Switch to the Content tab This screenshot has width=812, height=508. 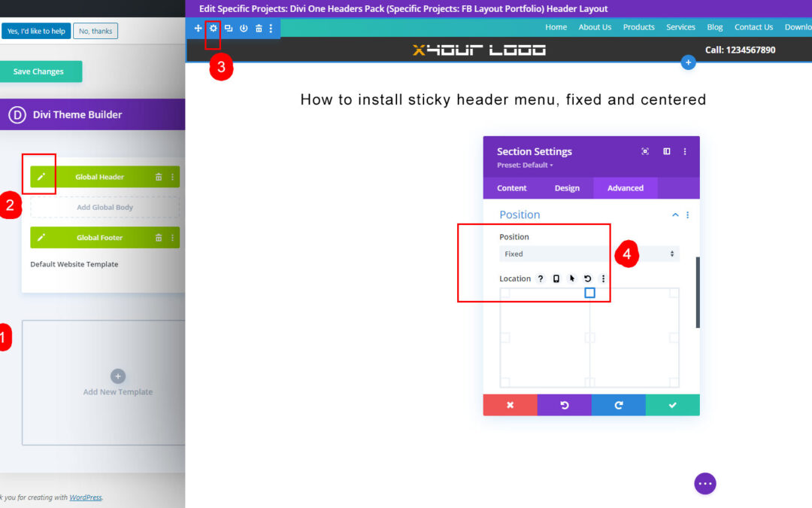click(511, 188)
